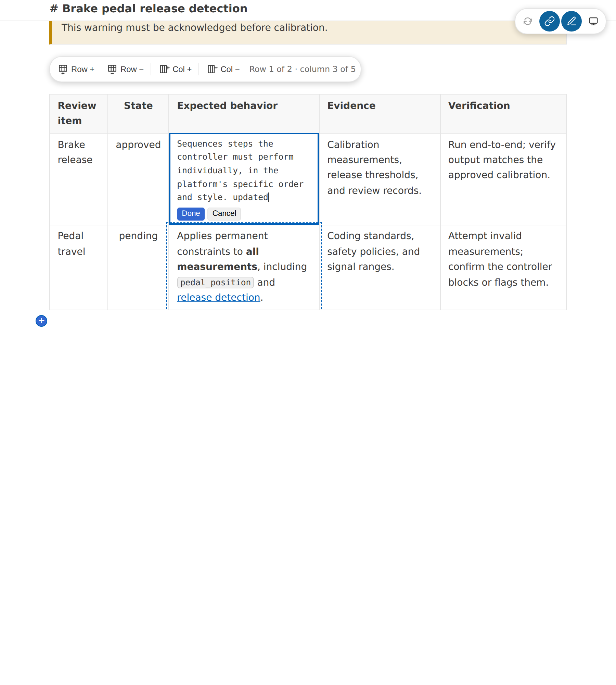Select the 'Calibration measurements' evidence cell

click(x=380, y=179)
